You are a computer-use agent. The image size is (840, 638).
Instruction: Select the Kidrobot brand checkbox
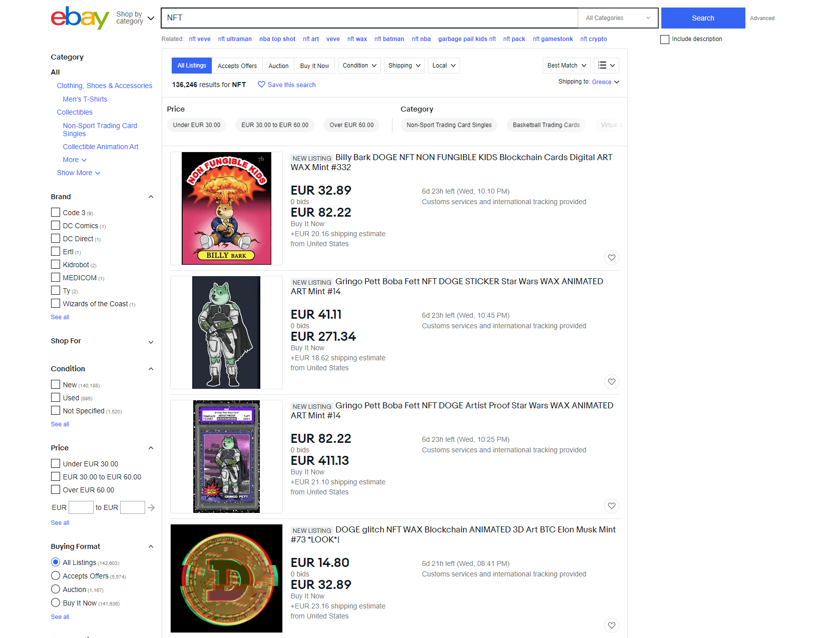pyautogui.click(x=56, y=264)
